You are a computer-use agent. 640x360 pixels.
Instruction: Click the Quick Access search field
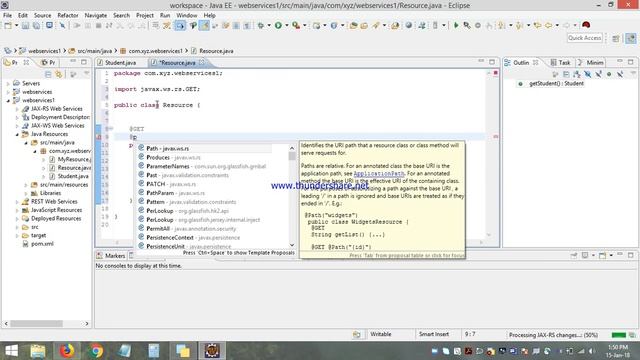tap(585, 38)
